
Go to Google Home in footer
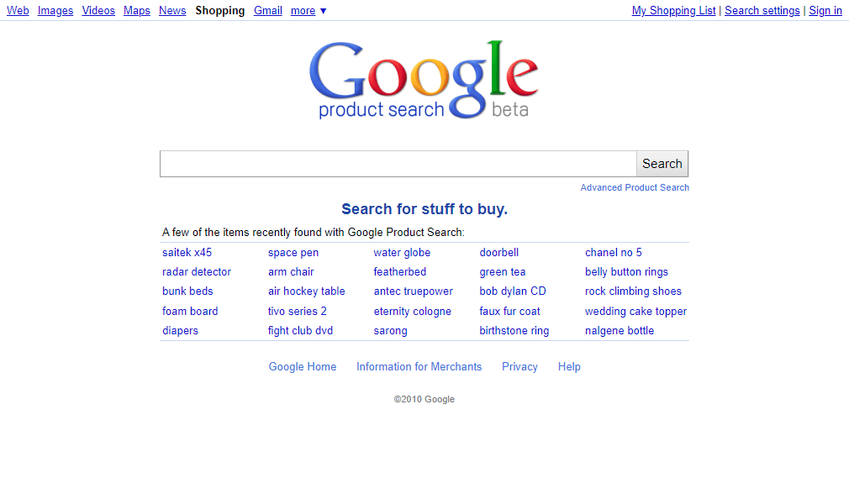pos(303,366)
